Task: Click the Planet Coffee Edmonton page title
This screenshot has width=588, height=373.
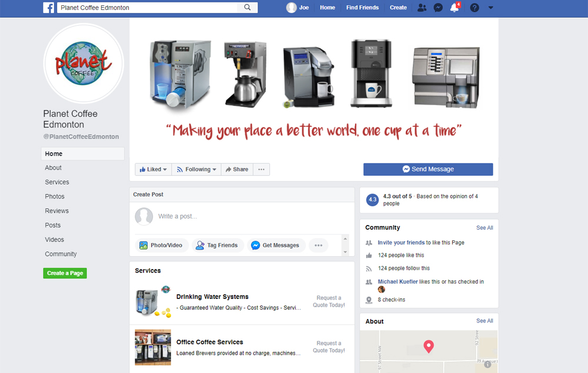Action: click(70, 119)
